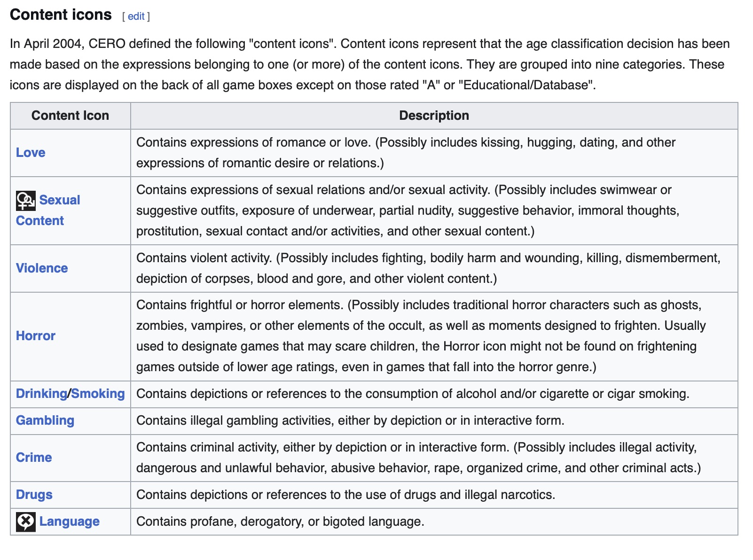Image resolution: width=753 pixels, height=560 pixels.
Task: Click the description starting "Contains violent activity"
Action: [x=428, y=268]
